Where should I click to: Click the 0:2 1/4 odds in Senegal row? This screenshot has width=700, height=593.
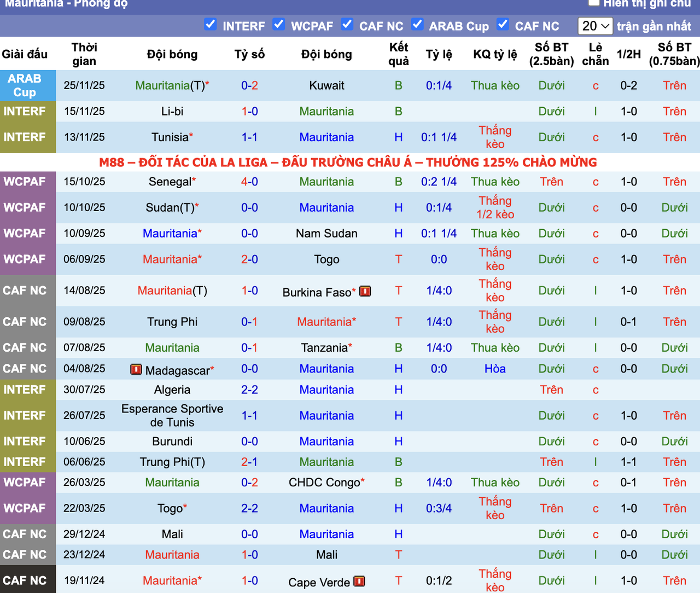tap(439, 182)
